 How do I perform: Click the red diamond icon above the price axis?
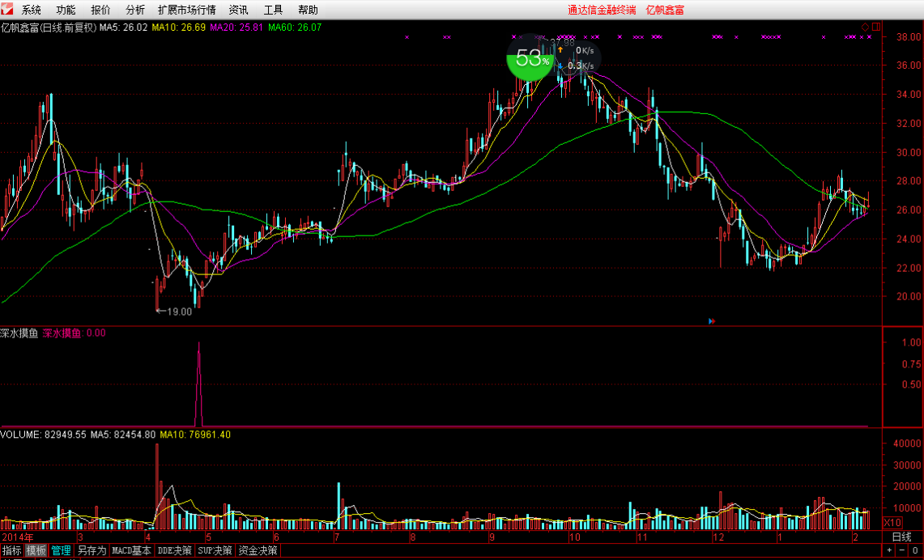865,27
